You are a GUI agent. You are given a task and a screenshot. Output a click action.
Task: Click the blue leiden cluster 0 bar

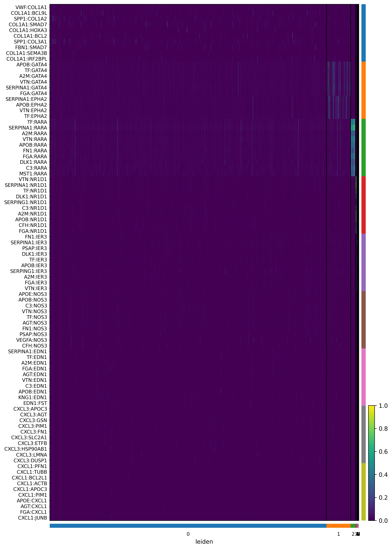tap(188, 526)
